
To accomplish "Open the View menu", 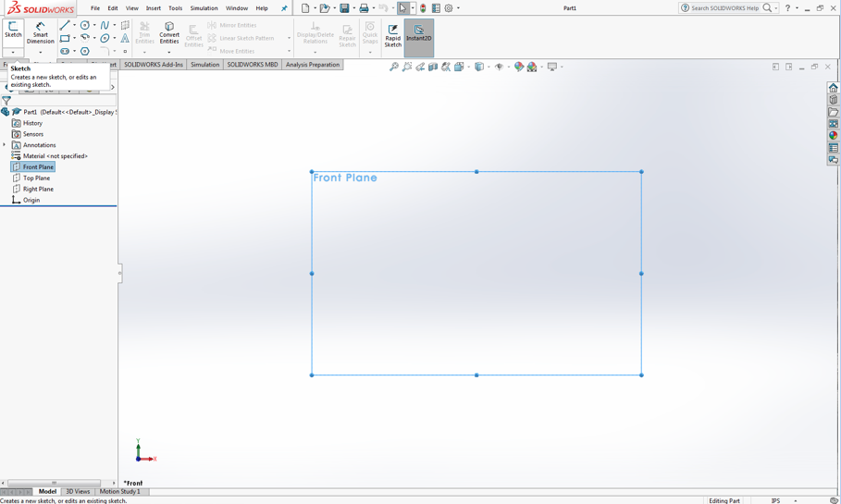I will tap(132, 8).
